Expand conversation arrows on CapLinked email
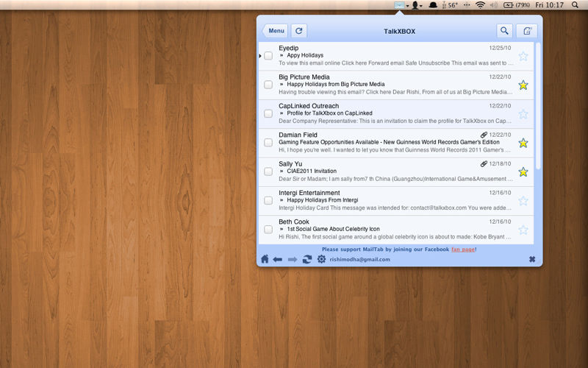 282,113
